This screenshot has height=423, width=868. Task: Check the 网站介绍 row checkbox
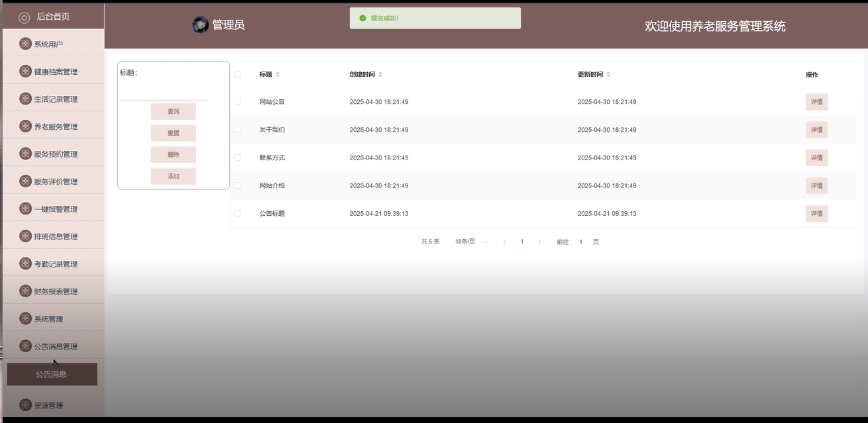pos(238,185)
